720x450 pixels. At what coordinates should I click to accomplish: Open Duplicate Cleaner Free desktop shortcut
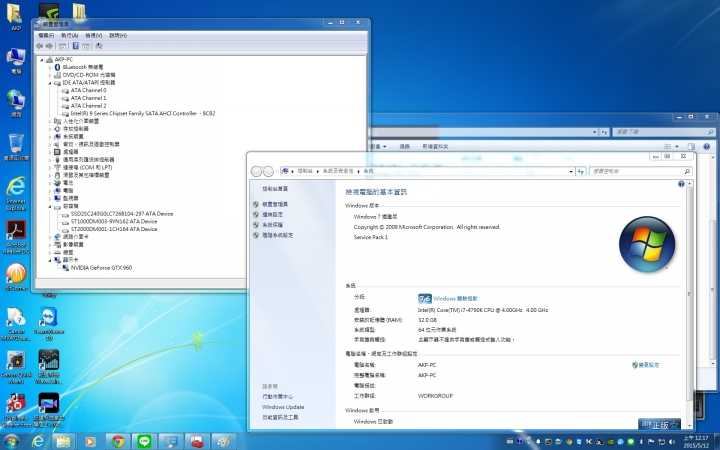16,410
